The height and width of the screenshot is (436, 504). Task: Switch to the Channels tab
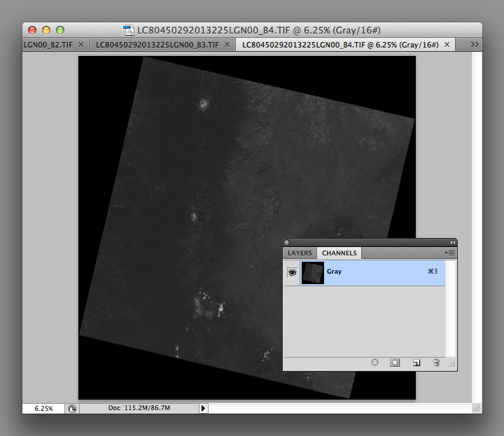[339, 253]
